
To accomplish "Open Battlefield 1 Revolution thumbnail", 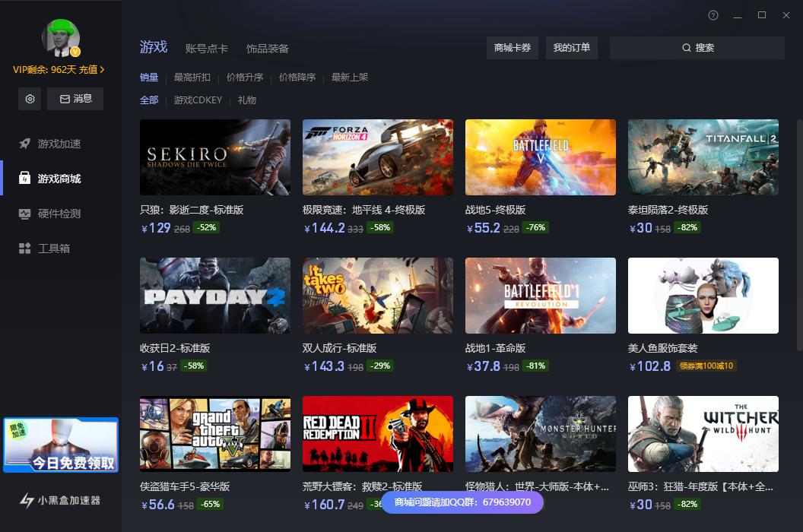I will point(541,296).
